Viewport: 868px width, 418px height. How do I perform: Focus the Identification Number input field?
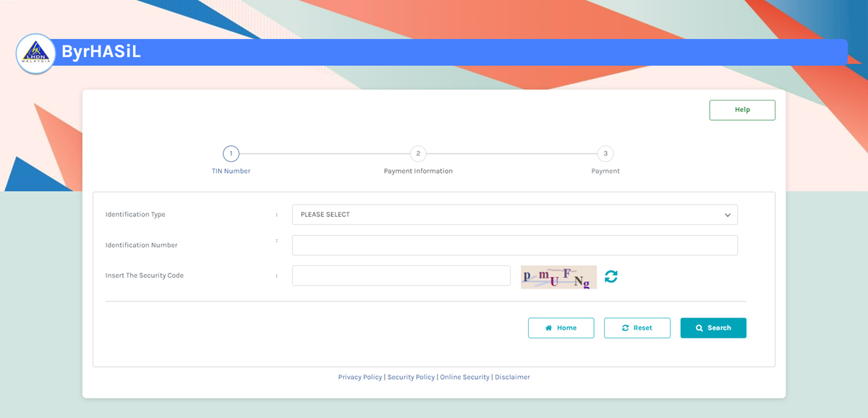pos(514,245)
